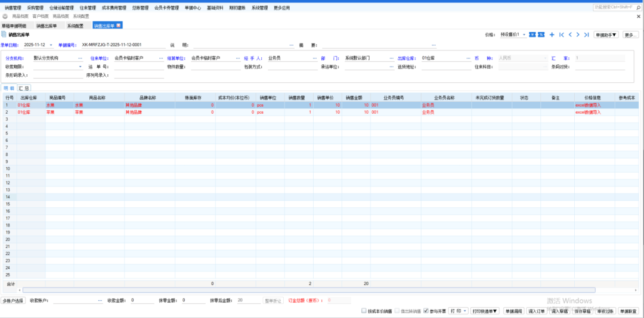The width and height of the screenshot is (644, 318).
Task: Uncheck 参与开票 checkbox
Action: tap(426, 311)
